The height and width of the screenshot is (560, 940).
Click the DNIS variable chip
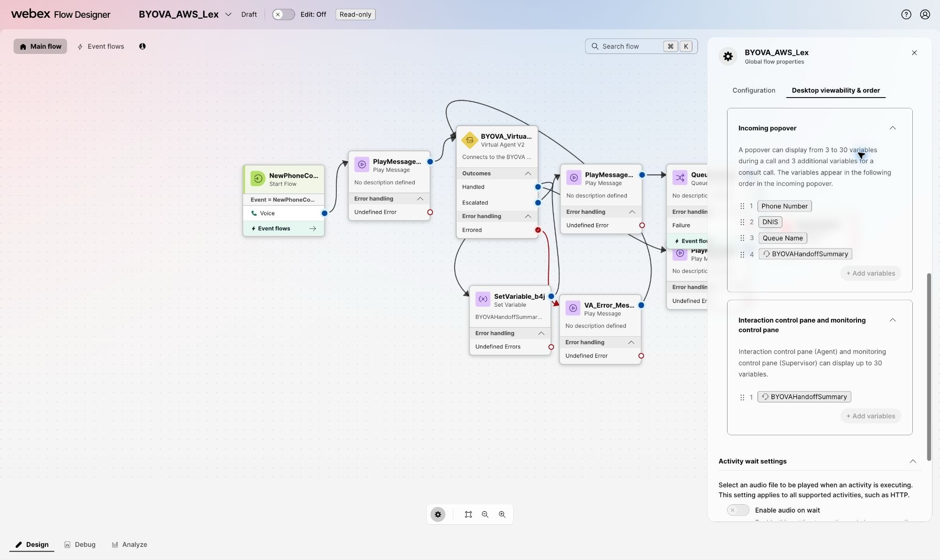point(770,222)
